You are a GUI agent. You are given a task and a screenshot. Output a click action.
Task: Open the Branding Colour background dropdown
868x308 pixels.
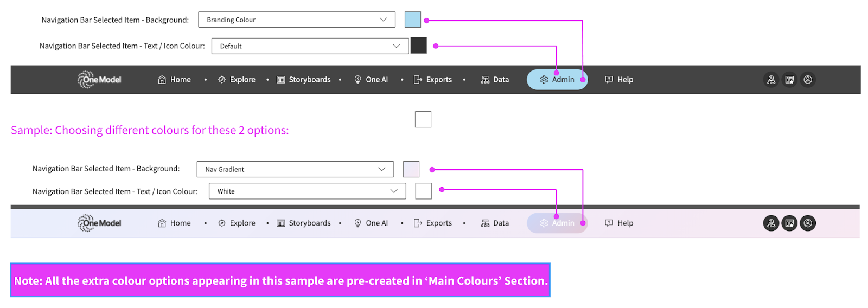[297, 20]
